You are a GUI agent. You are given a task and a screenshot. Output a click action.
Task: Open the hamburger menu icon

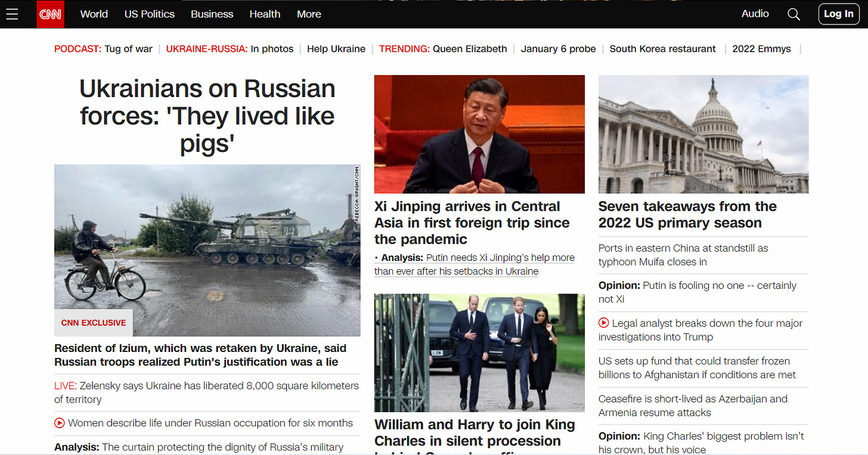click(x=12, y=14)
